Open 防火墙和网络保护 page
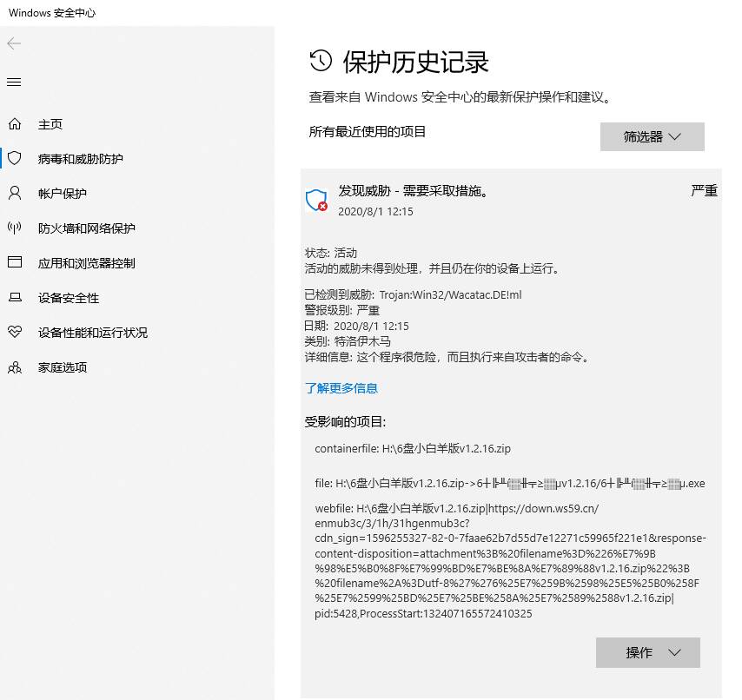The height and width of the screenshot is (700, 742). click(x=87, y=228)
